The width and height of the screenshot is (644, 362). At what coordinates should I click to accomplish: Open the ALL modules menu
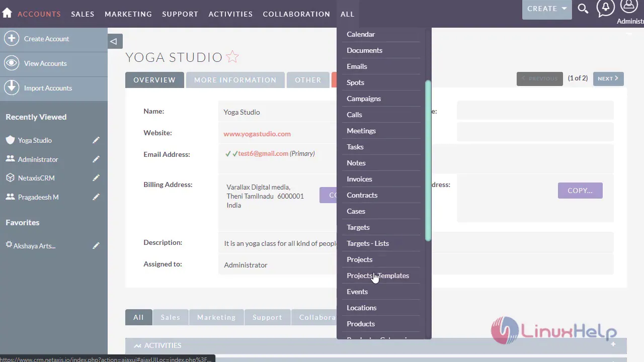tap(347, 14)
